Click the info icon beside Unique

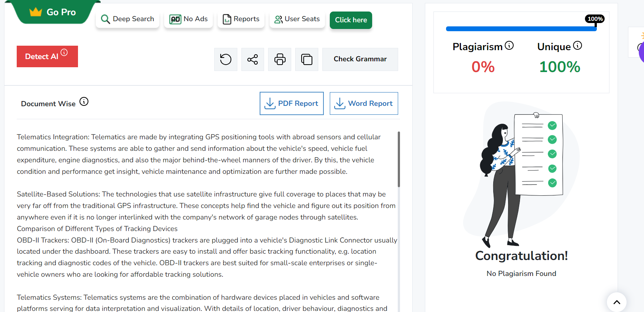pos(578,45)
